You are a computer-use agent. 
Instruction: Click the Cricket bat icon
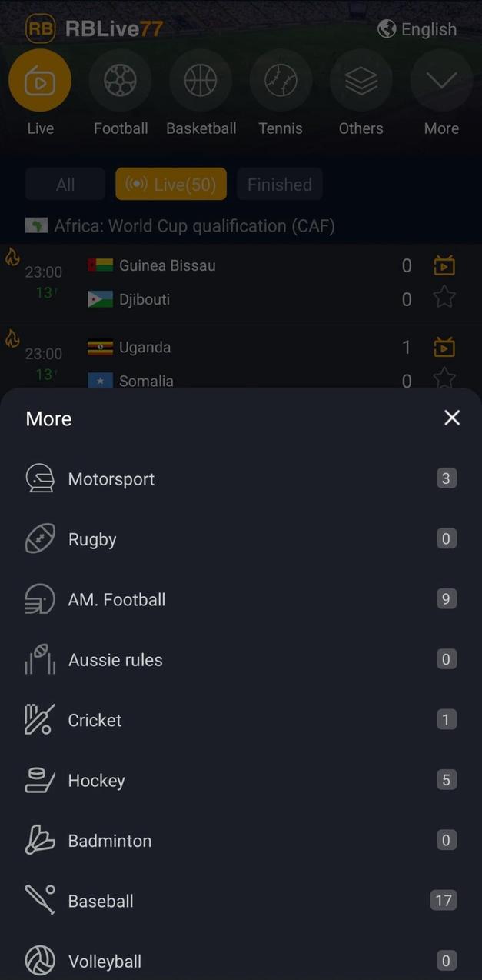click(38, 719)
